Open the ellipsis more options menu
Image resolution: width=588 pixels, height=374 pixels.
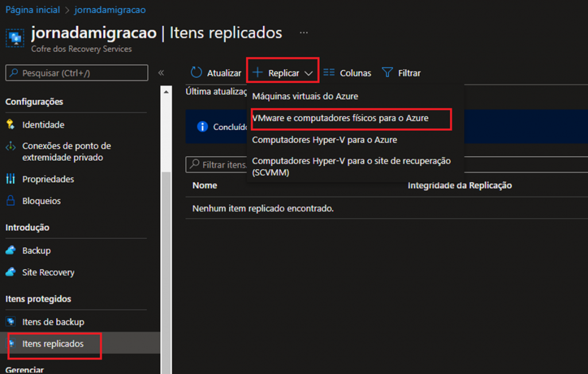pos(304,33)
